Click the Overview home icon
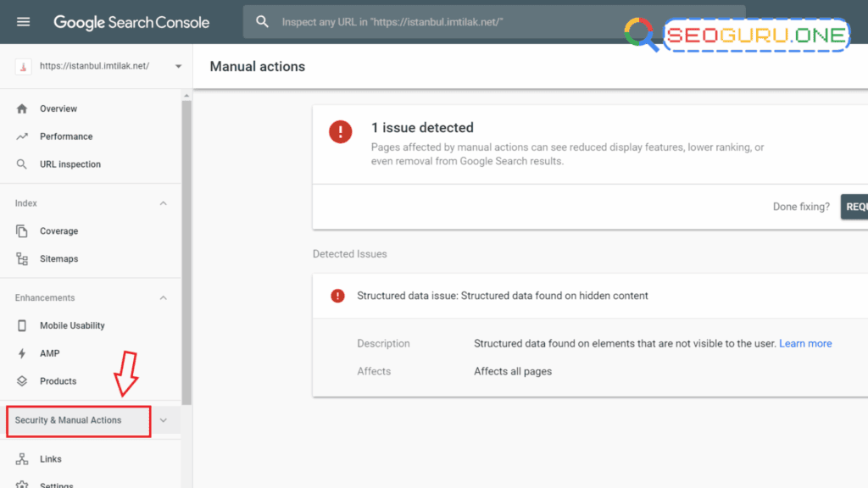The height and width of the screenshot is (488, 868). (x=21, y=108)
